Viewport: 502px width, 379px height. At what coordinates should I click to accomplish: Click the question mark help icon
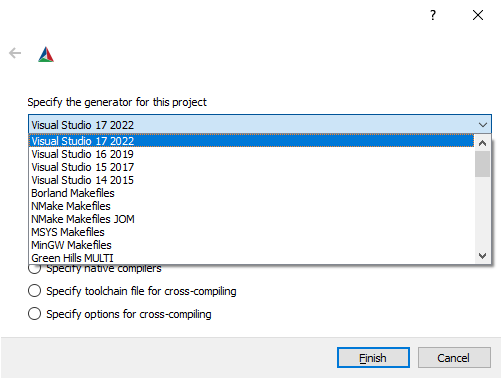click(x=433, y=15)
